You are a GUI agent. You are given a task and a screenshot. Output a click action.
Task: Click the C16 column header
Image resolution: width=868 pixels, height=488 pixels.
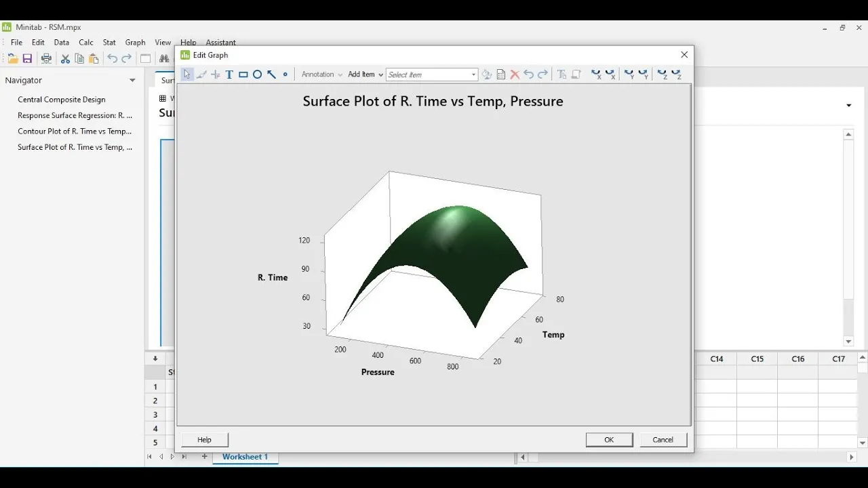(798, 359)
